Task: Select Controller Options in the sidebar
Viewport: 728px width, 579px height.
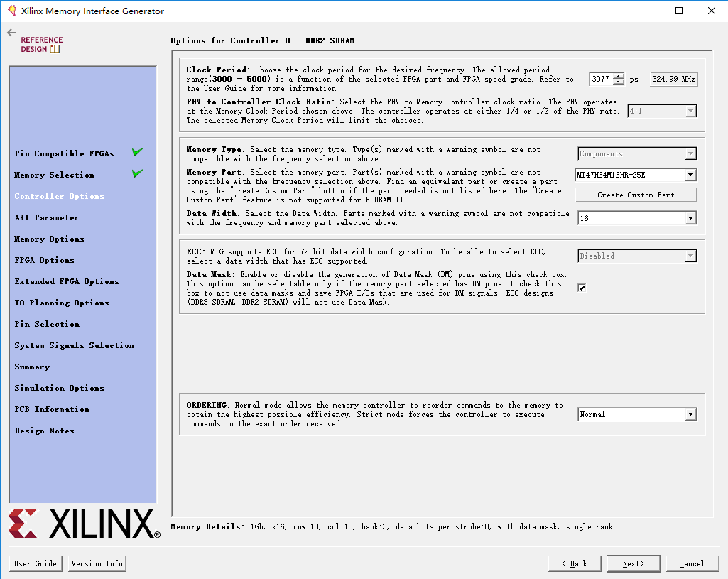Action: (59, 196)
